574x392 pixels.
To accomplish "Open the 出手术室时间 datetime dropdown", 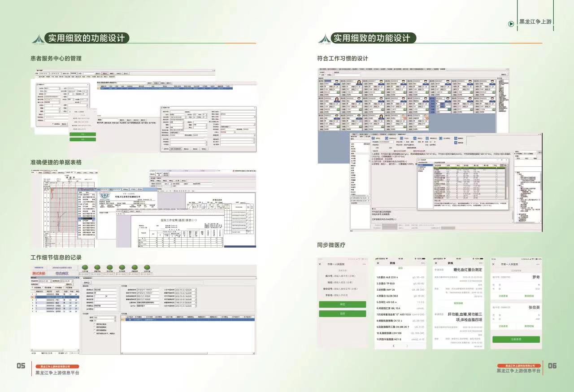I will pyautogui.click(x=196, y=306).
